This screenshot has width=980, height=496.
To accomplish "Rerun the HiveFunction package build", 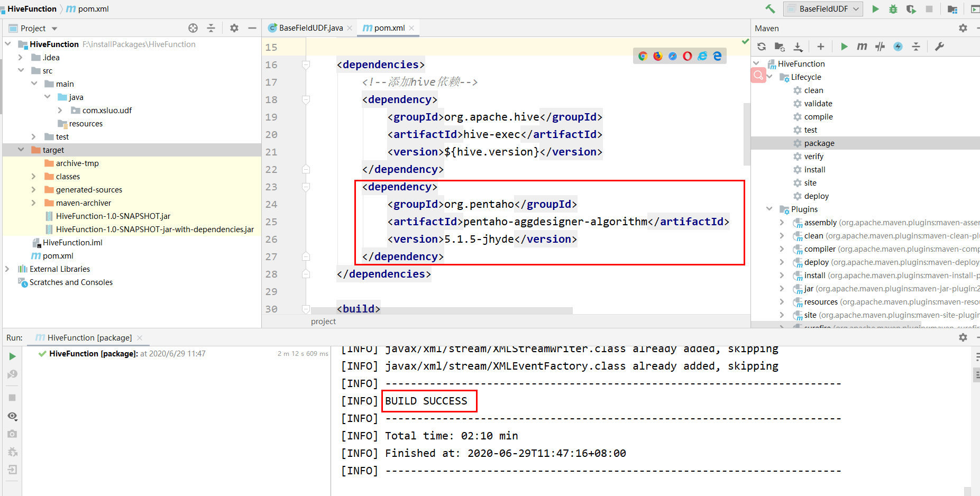I will click(12, 356).
